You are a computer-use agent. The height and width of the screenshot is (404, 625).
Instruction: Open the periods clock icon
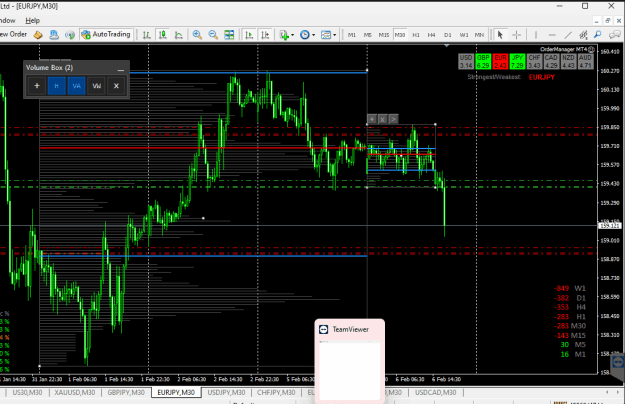point(305,35)
